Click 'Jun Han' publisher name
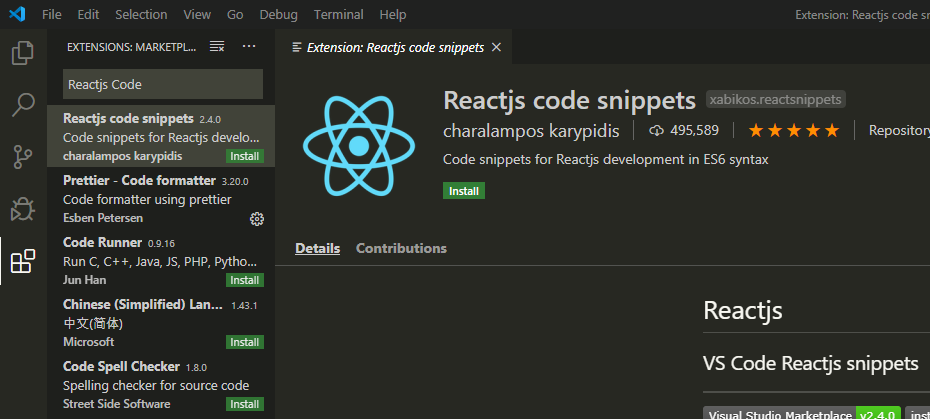 coord(85,280)
